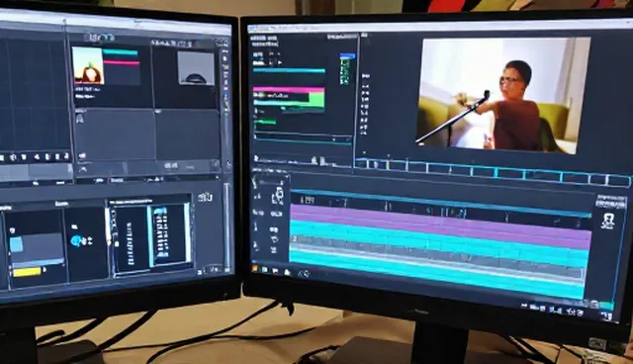
Task: Open the gray dome thumbnail on left monitor
Action: [196, 68]
